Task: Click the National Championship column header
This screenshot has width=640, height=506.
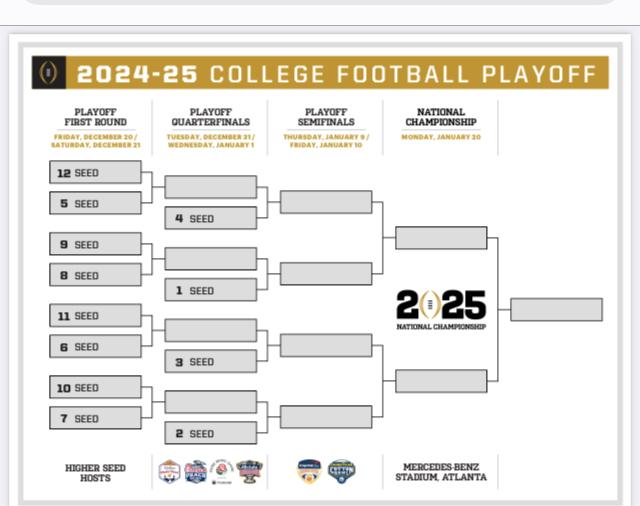Action: click(441, 117)
